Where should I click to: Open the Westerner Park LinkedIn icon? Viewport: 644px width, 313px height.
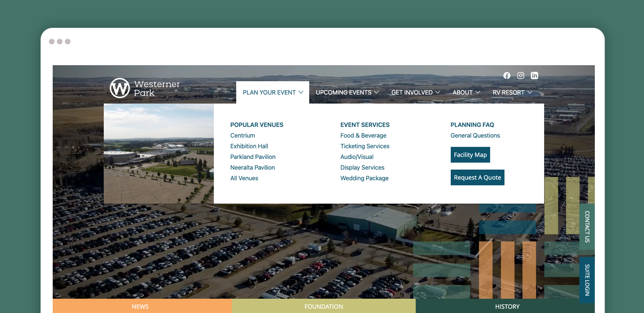coord(534,76)
